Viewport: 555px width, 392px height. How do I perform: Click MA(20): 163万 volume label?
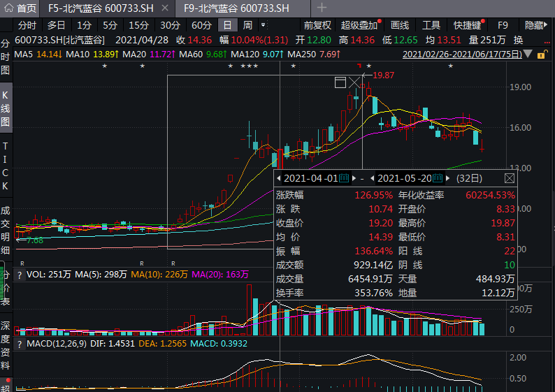tap(220, 275)
